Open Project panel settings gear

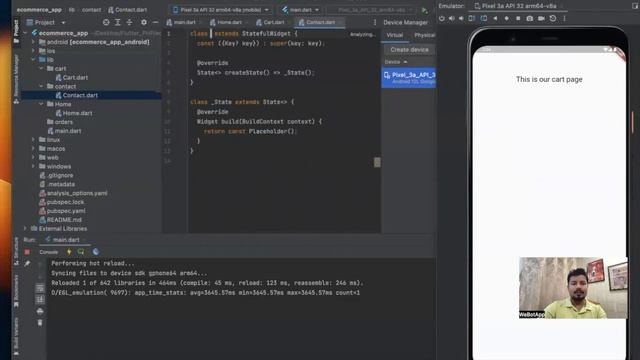pos(144,22)
